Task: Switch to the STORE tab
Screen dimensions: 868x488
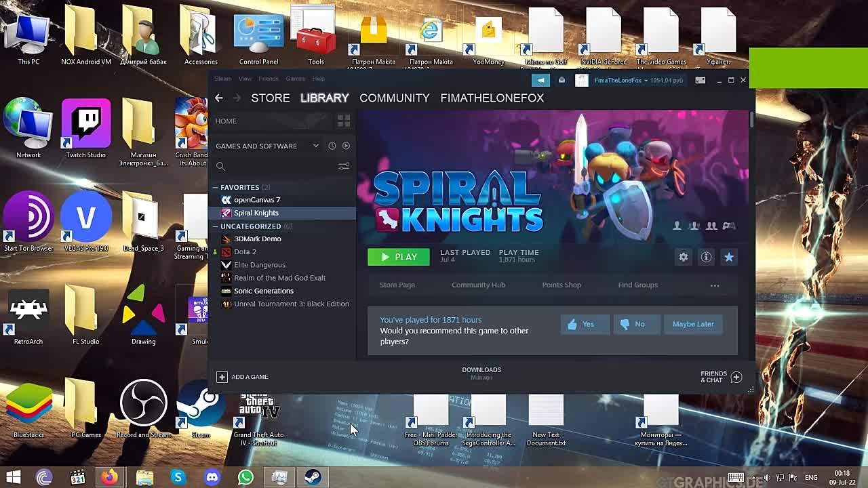Action: 271,98
